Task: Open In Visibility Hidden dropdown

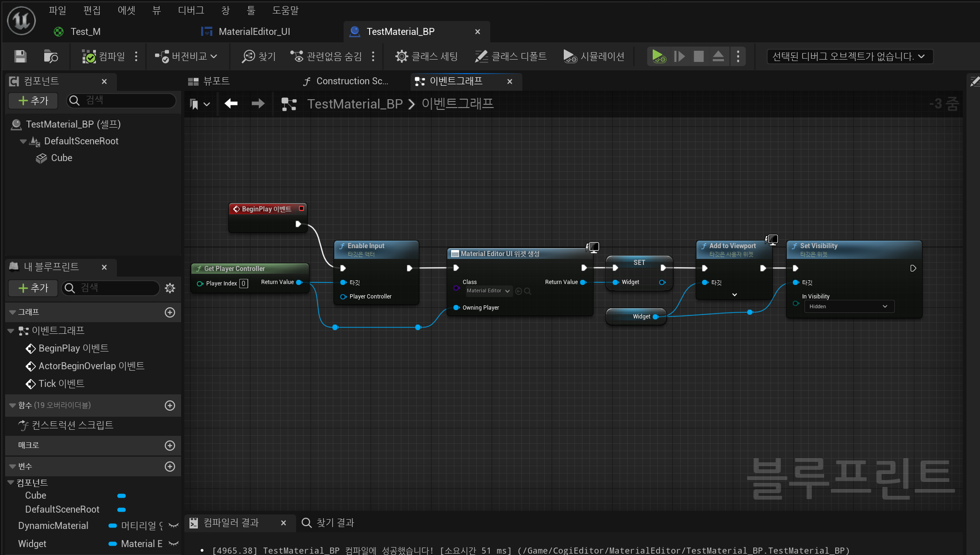Action: pyautogui.click(x=849, y=306)
